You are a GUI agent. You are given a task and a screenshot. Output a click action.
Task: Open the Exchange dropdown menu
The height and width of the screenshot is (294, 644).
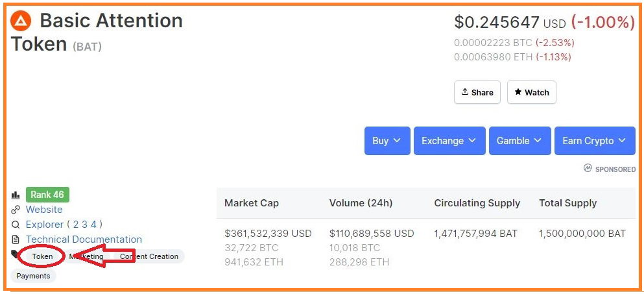pyautogui.click(x=449, y=141)
